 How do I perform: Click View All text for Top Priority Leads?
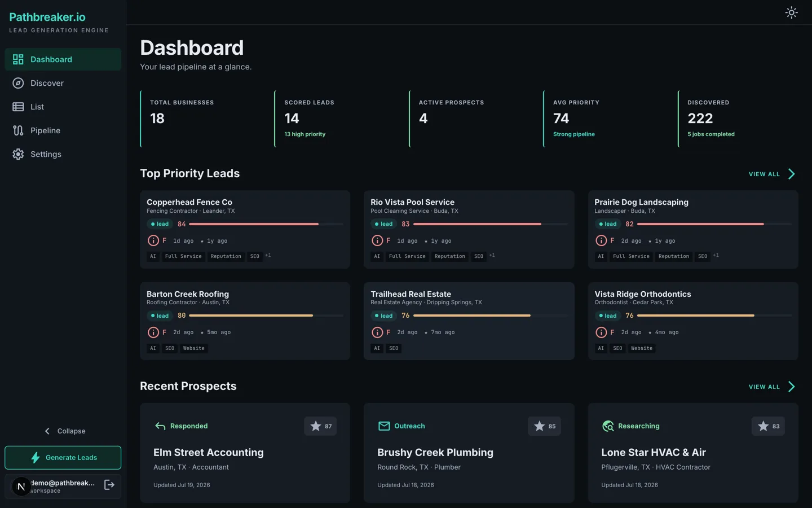(764, 174)
